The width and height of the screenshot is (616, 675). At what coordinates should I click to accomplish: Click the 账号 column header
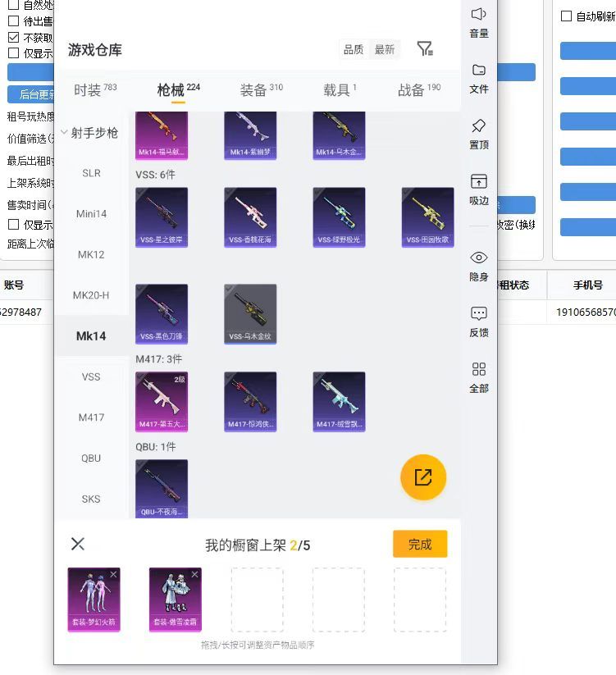(x=14, y=285)
